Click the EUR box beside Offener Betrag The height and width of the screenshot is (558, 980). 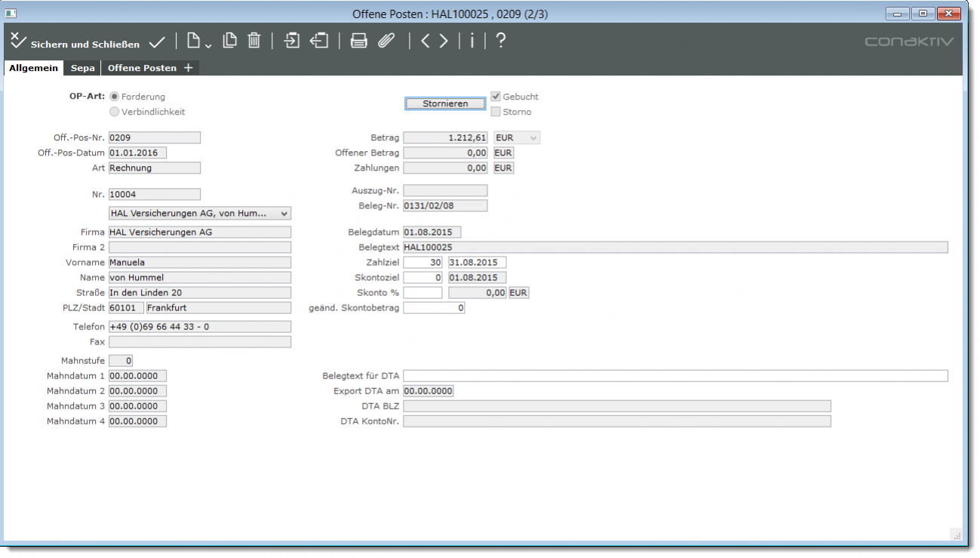click(x=504, y=153)
